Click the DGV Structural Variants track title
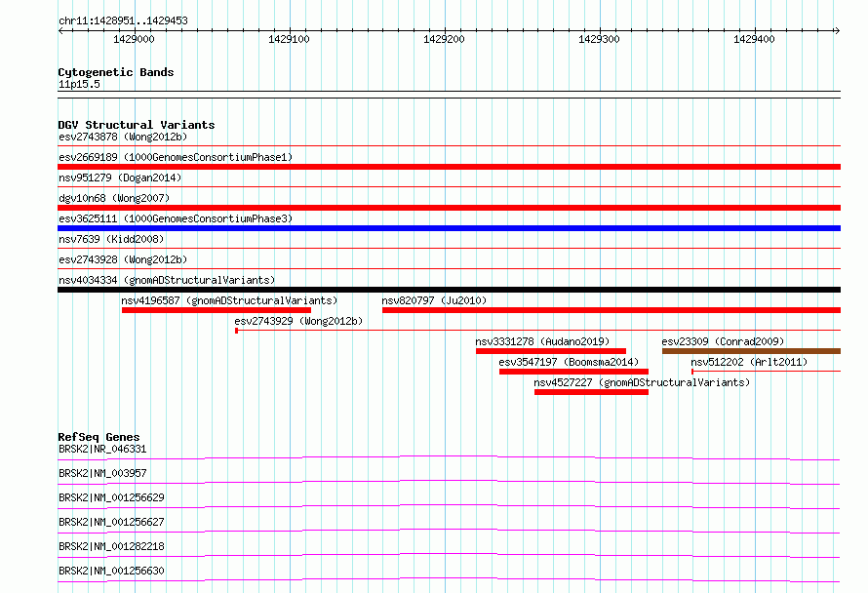The image size is (868, 593). [137, 125]
